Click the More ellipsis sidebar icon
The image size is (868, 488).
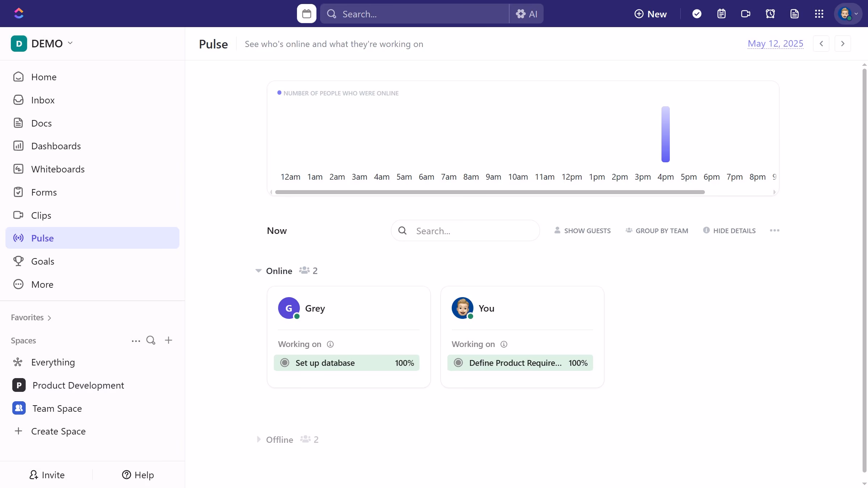tap(18, 284)
